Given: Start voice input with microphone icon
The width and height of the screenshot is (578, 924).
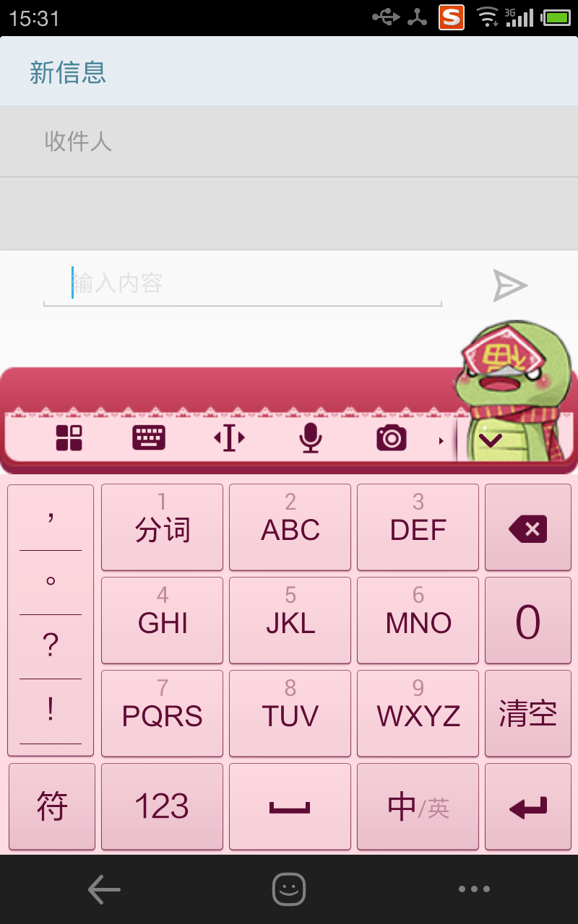Looking at the screenshot, I should point(311,437).
